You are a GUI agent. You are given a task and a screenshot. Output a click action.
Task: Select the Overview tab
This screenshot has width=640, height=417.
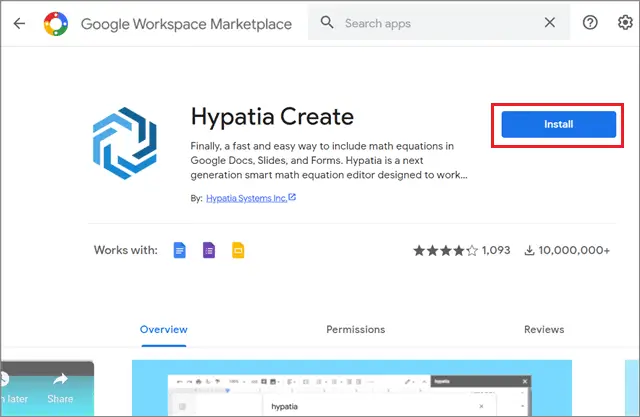tap(164, 329)
